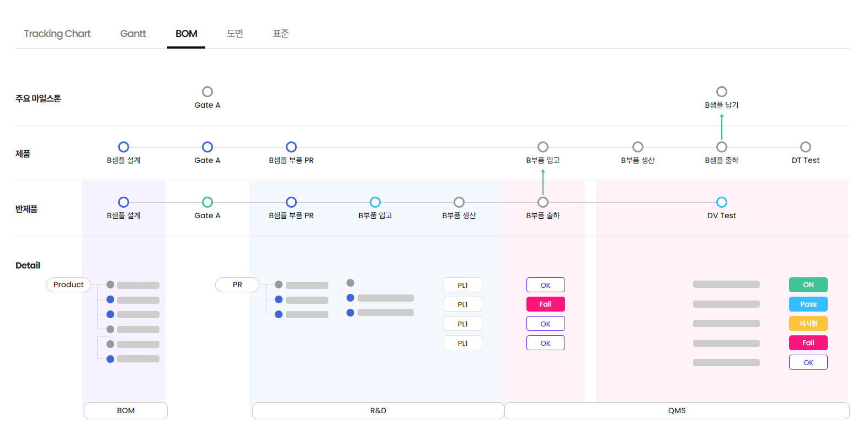This screenshot has width=868, height=432.
Task: Select the 도면 tab
Action: [235, 34]
